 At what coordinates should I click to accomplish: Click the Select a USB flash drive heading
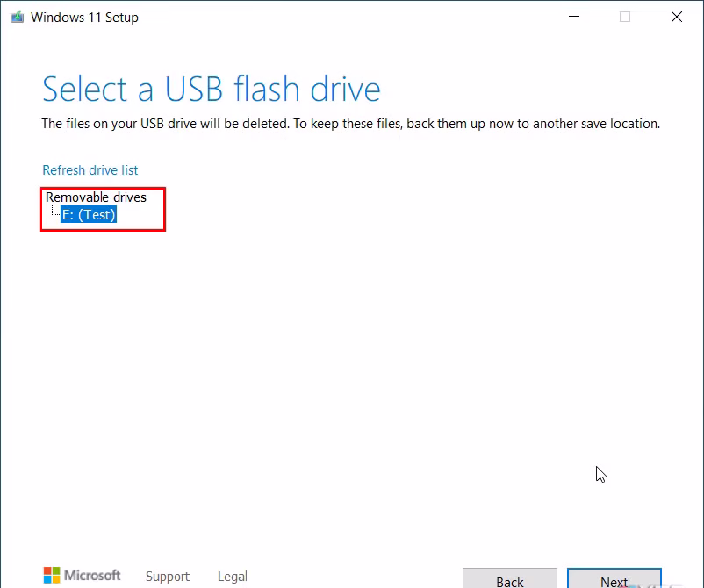point(211,89)
